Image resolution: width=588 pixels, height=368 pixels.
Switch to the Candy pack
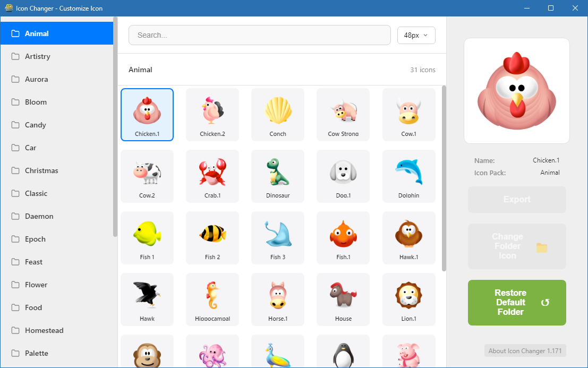point(57,125)
